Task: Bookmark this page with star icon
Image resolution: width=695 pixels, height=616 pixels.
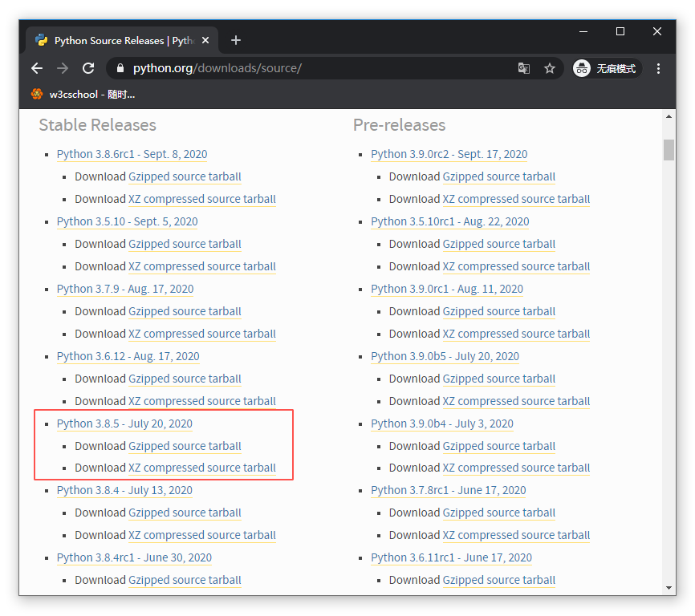Action: (550, 68)
